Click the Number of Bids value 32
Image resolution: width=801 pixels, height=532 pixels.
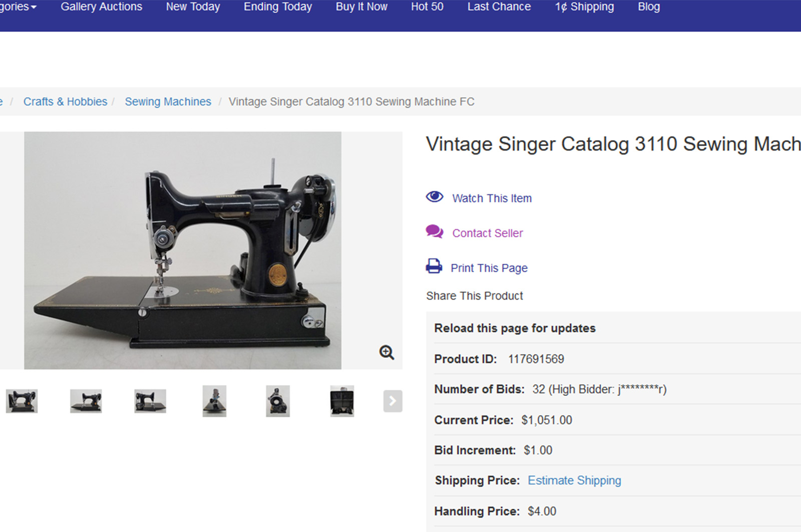(x=539, y=389)
